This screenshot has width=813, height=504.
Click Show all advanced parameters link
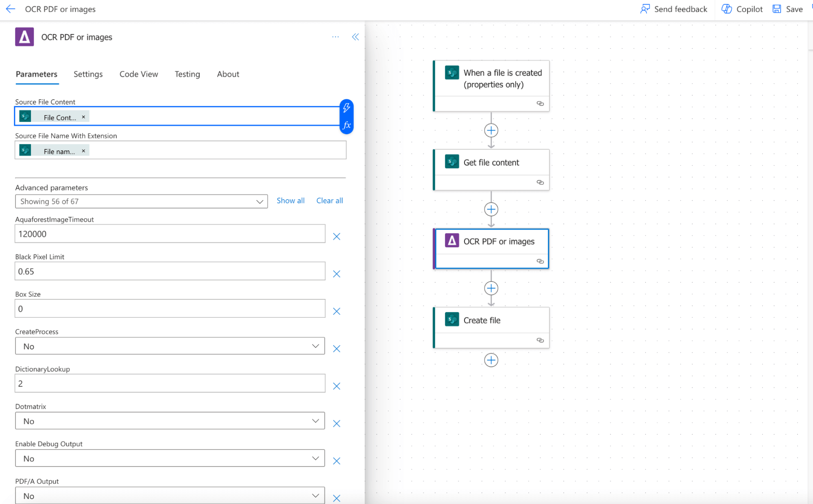290,200
